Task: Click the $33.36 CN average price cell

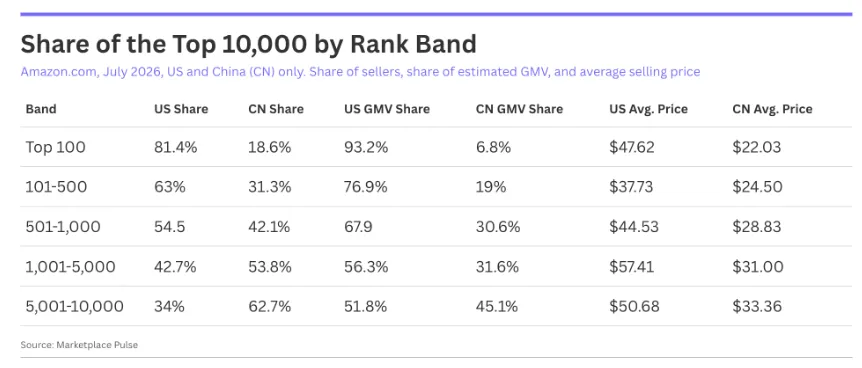Action: [x=757, y=306]
